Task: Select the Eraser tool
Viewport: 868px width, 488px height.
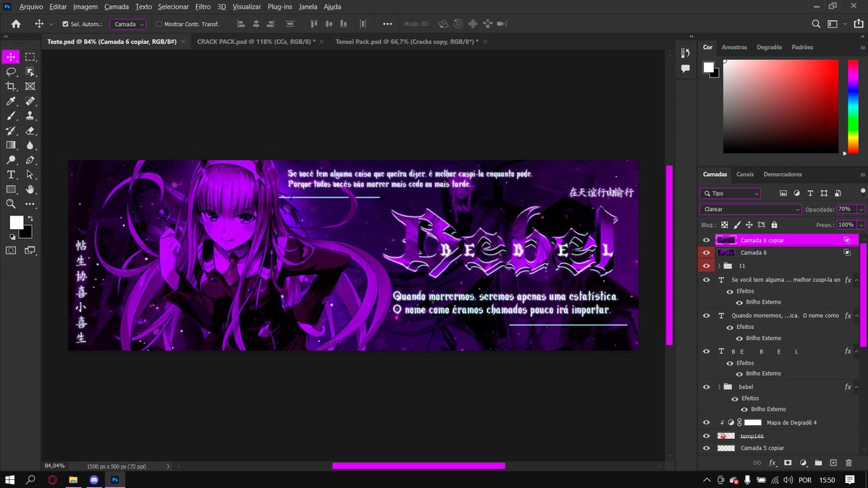Action: point(30,131)
